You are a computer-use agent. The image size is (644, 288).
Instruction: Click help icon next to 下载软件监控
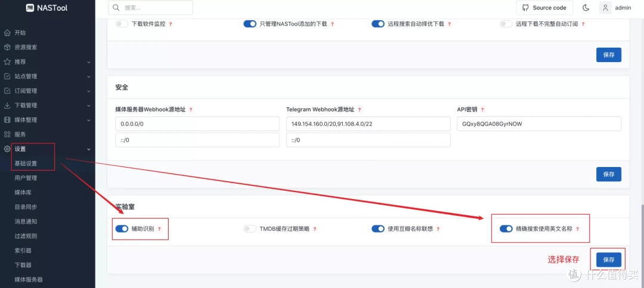click(x=171, y=24)
